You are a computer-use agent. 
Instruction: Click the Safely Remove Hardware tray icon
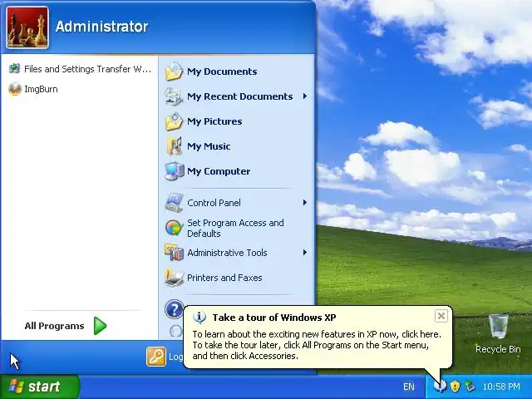[x=470, y=386]
